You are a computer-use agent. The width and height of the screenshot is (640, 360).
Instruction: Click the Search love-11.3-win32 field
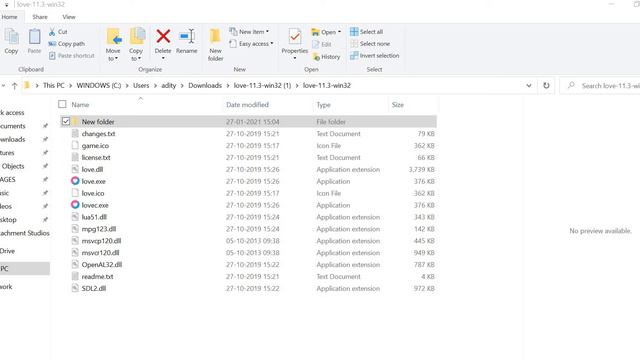point(600,86)
